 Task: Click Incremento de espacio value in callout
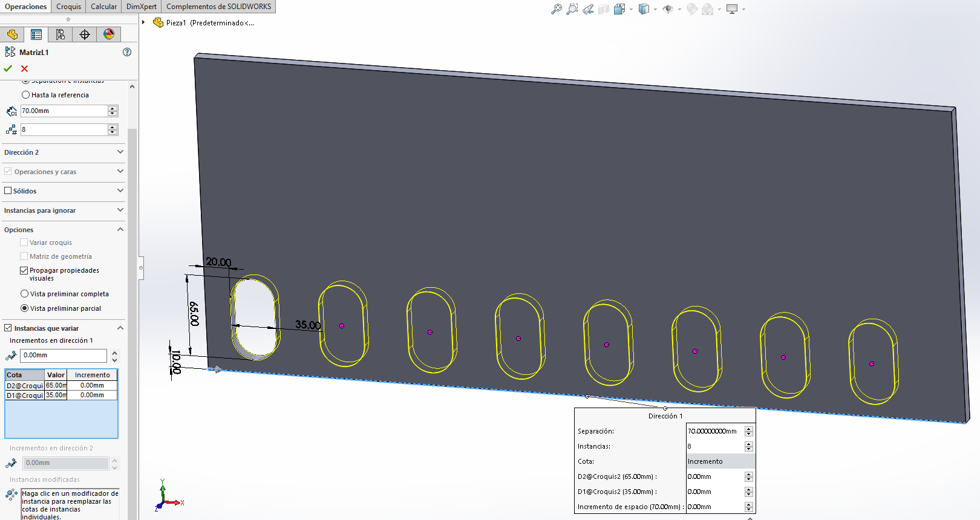715,507
